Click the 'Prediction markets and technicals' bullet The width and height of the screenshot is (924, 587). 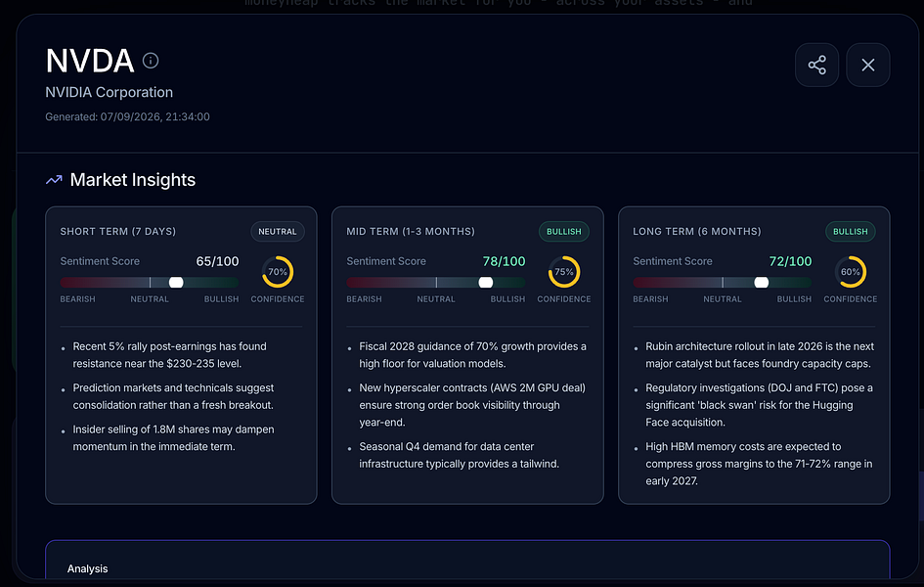click(x=173, y=396)
